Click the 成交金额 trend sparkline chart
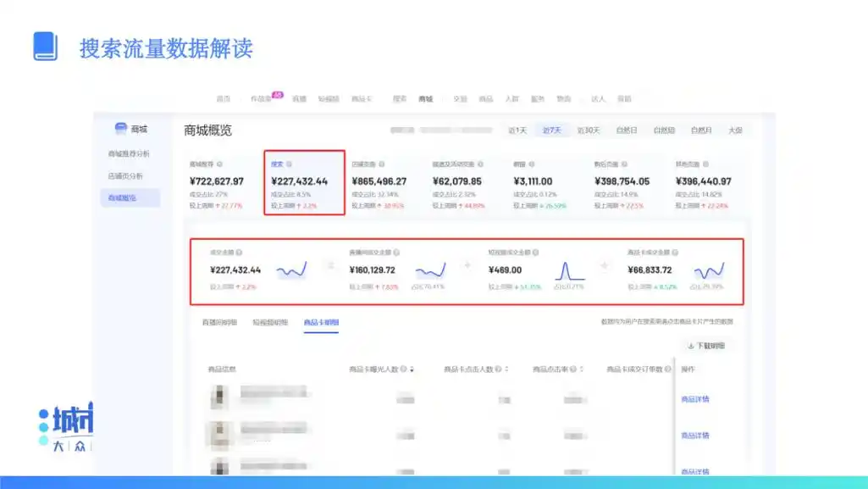Image resolution: width=868 pixels, height=489 pixels. (290, 270)
